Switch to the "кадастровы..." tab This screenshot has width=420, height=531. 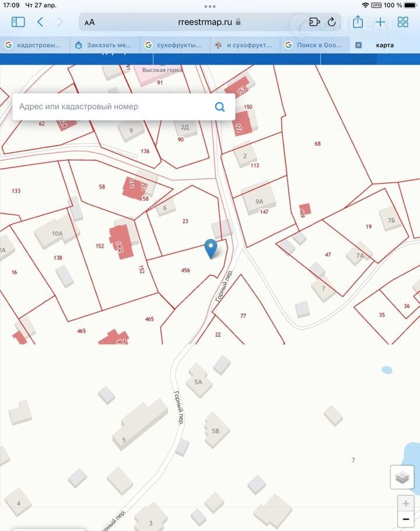[35, 45]
